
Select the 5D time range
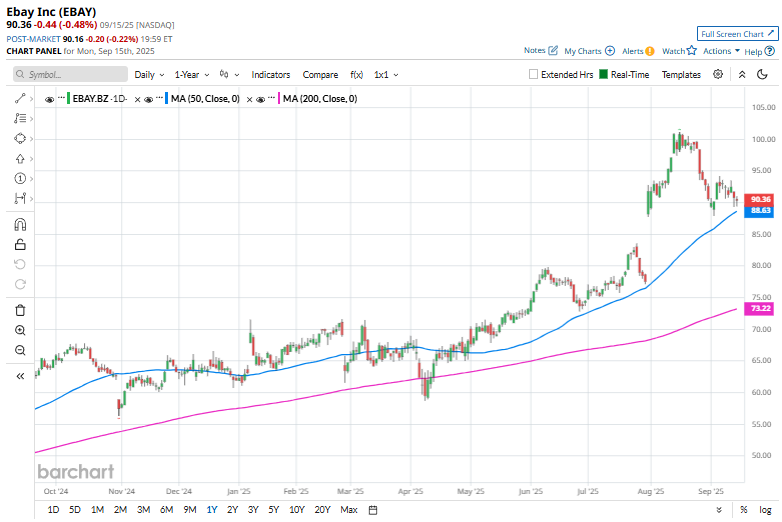[75, 510]
